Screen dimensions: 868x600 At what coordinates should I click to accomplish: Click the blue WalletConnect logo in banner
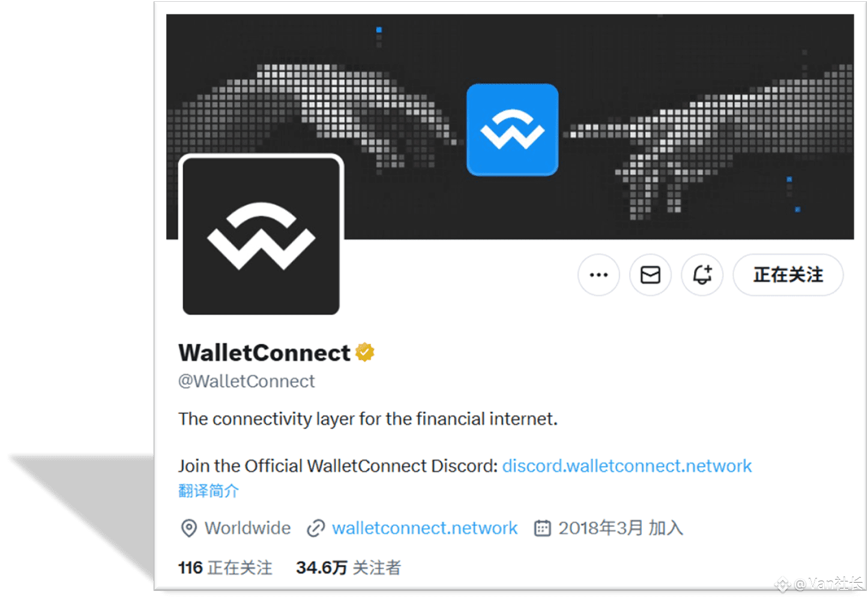pyautogui.click(x=512, y=130)
